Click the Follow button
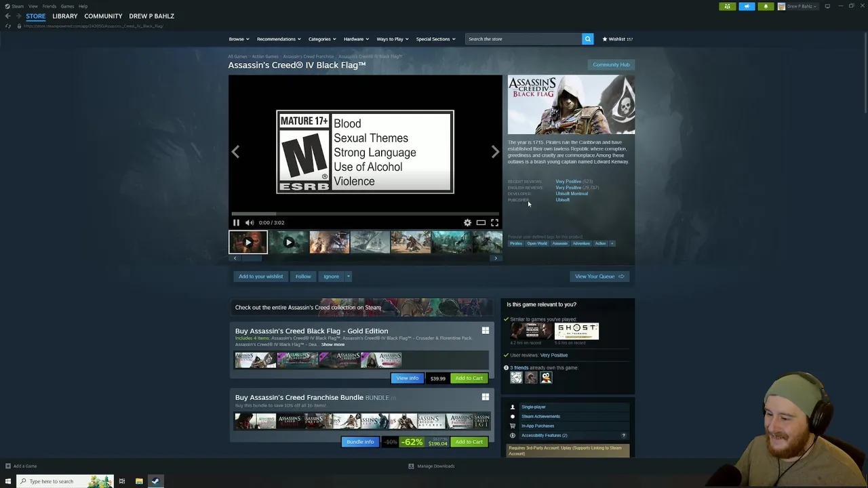Image resolution: width=868 pixels, height=488 pixels. (303, 277)
